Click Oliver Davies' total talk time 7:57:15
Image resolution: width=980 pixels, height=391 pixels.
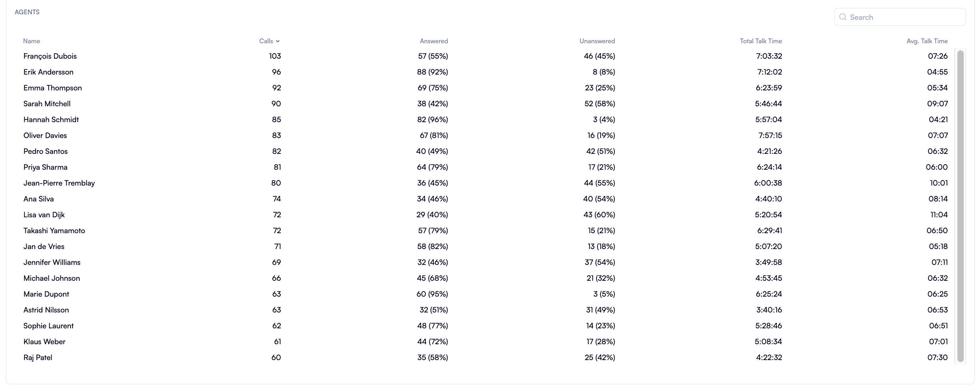(770, 136)
